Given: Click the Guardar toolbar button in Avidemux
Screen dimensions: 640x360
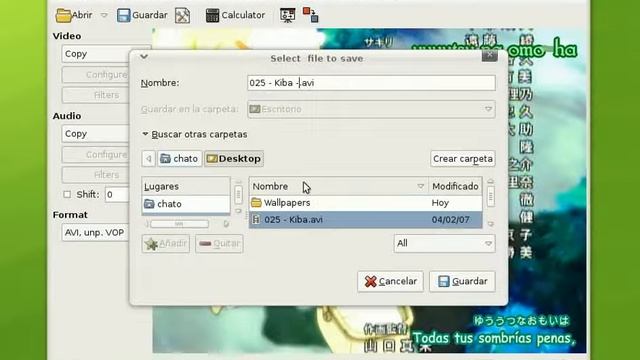Looking at the screenshot, I should point(142,15).
